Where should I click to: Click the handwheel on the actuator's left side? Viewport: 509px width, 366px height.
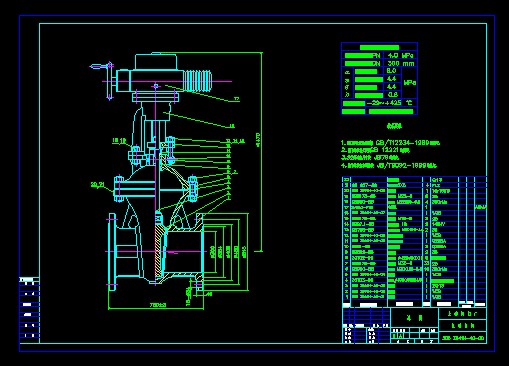(x=110, y=80)
